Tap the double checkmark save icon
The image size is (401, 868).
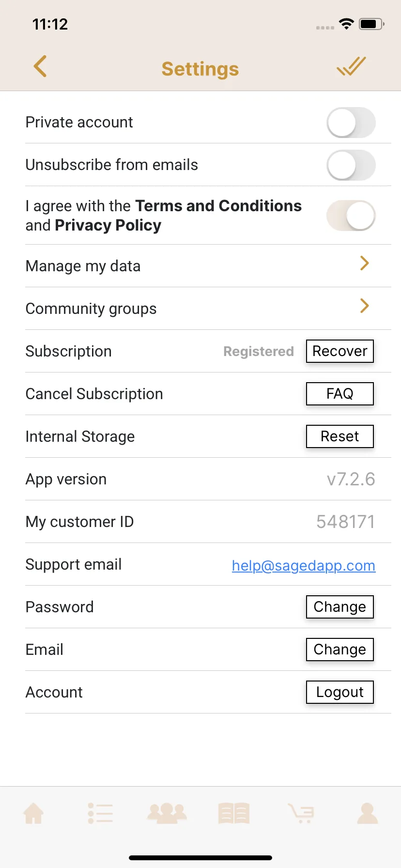click(351, 66)
